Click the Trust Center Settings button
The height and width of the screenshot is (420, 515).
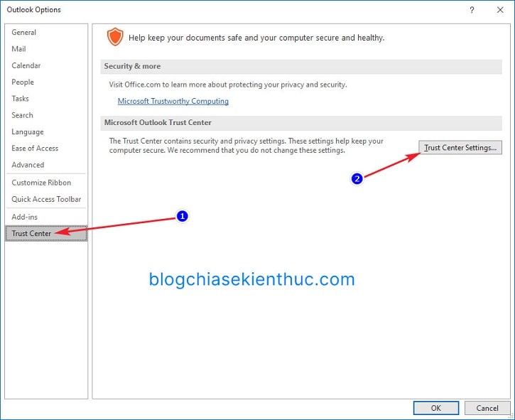[x=460, y=148]
